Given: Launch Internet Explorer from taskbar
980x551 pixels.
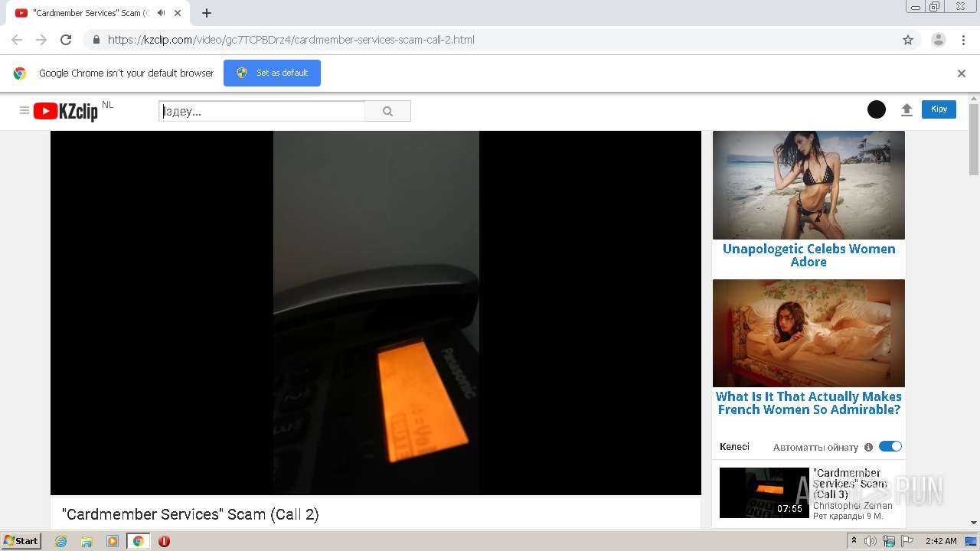Looking at the screenshot, I should [61, 541].
